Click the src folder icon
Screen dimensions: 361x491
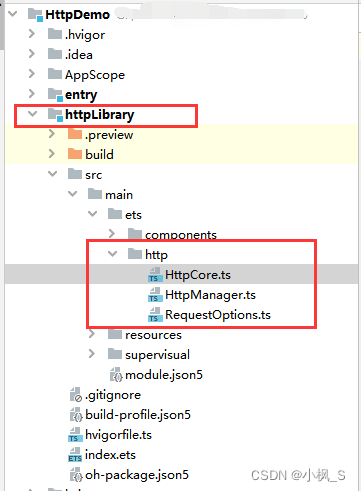tap(75, 174)
